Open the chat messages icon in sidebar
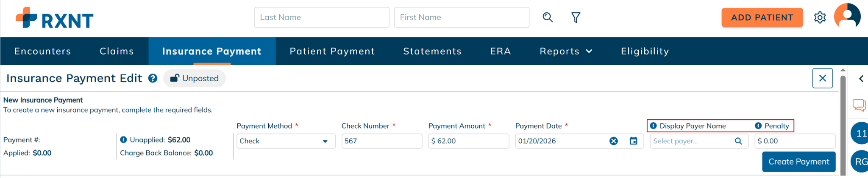This screenshot has height=178, width=868. click(x=859, y=104)
